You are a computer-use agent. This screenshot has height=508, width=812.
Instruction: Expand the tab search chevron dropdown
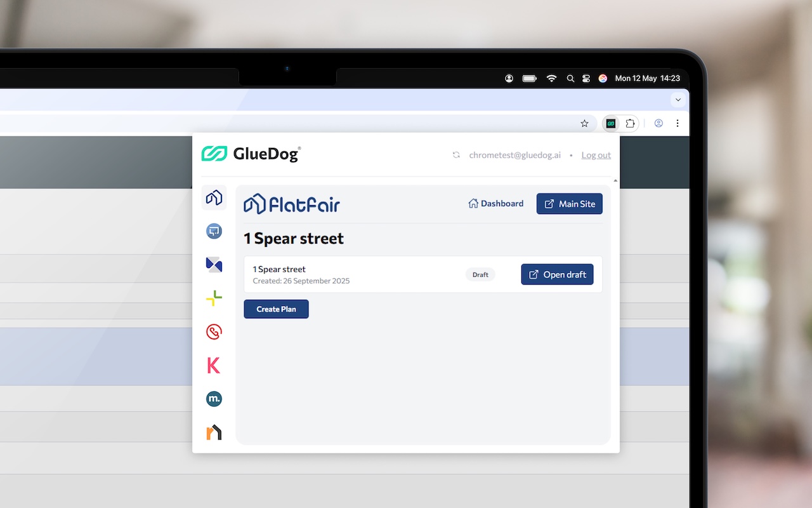(x=678, y=100)
